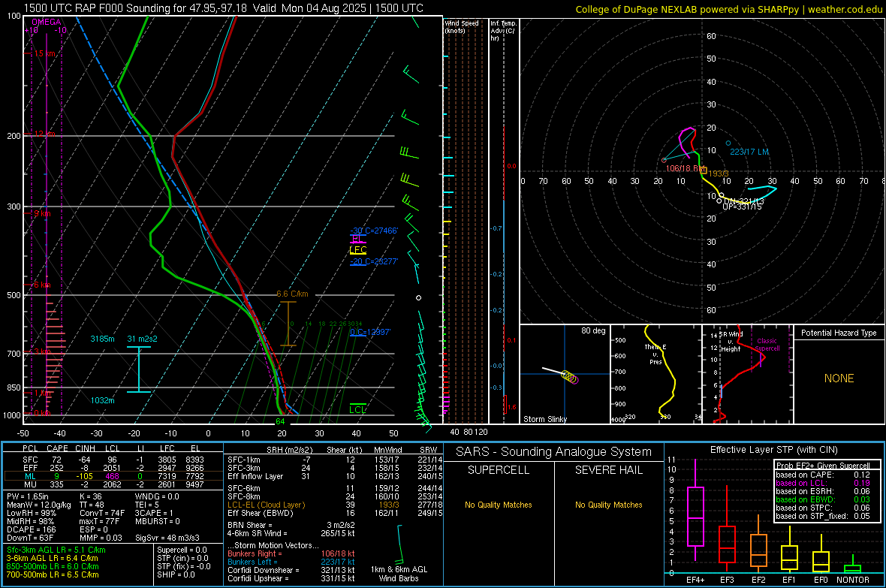Click the SHIP = 0.0 value
Screen dimensions: 886x588
pyautogui.click(x=176, y=574)
